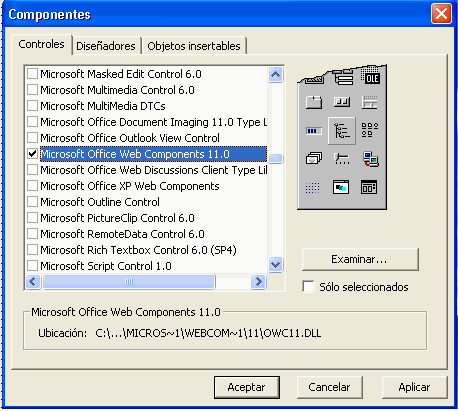This screenshot has height=411, width=458.
Task: Select 'Microsoft Office Document Imaging 11.0' row
Action: (154, 122)
